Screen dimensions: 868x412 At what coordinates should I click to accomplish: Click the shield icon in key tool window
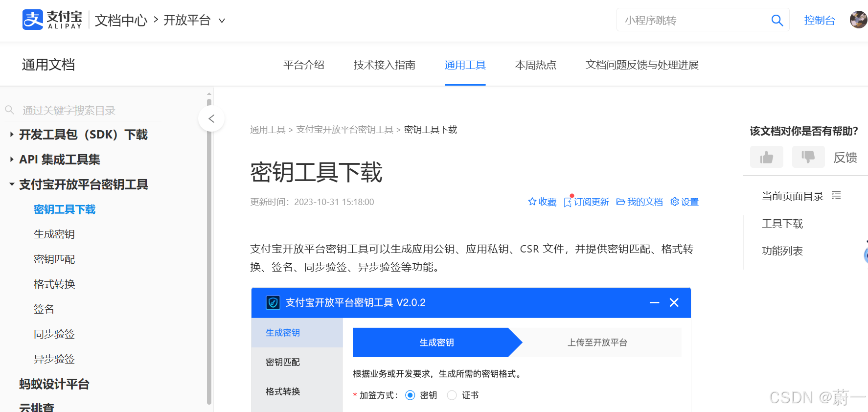pos(273,302)
